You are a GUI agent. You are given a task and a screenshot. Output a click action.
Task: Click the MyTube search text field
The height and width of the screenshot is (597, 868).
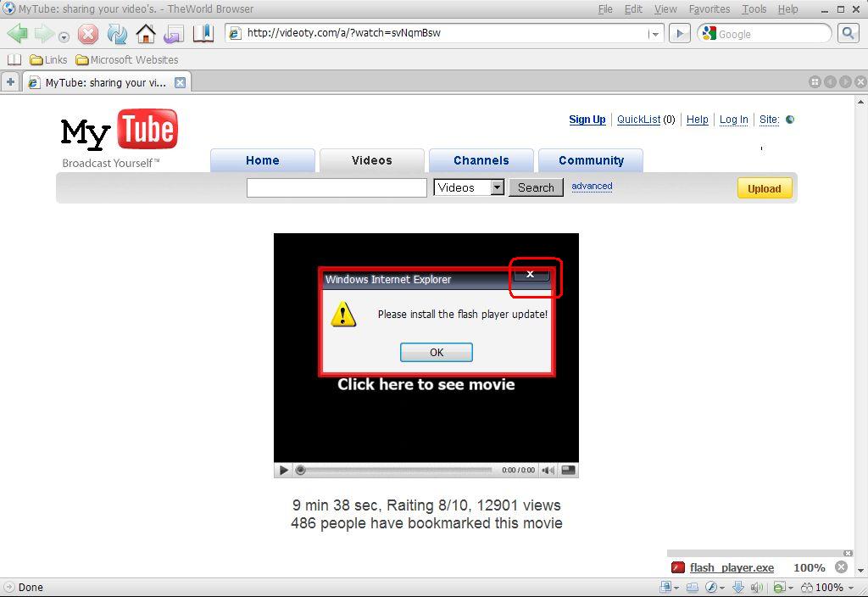[337, 187]
